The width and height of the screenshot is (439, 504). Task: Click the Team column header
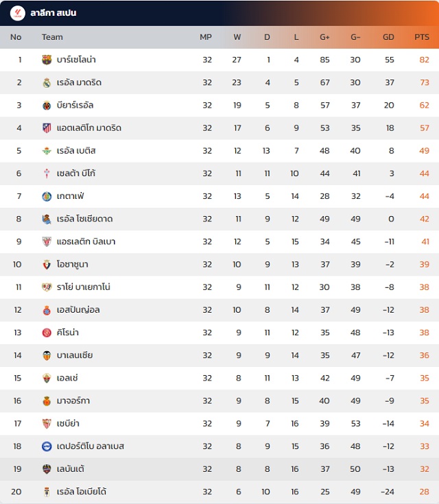coord(52,37)
